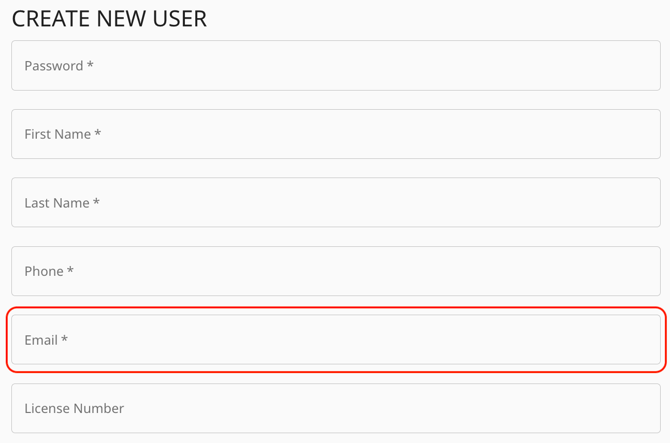Screen dimensions: 670x443
Task: Click the Create New User heading
Action: (109, 18)
